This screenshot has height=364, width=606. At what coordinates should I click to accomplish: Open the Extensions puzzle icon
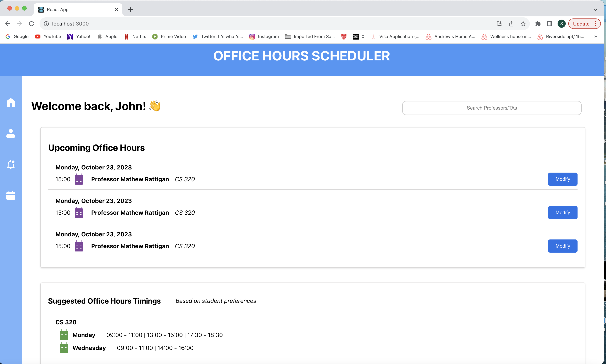pos(538,23)
